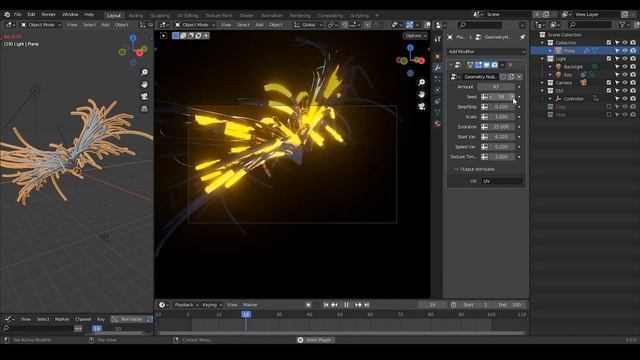Open the Add Modifier dropdown
The height and width of the screenshot is (360, 640).
pos(487,51)
